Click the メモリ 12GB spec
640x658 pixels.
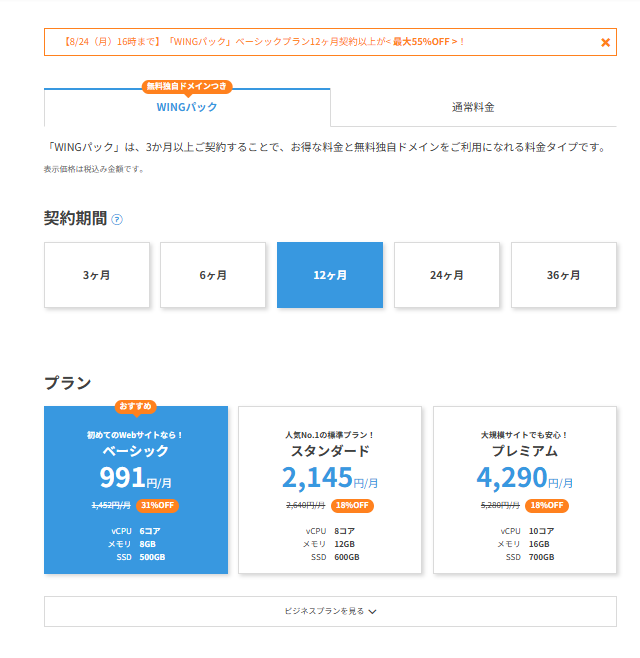point(329,544)
